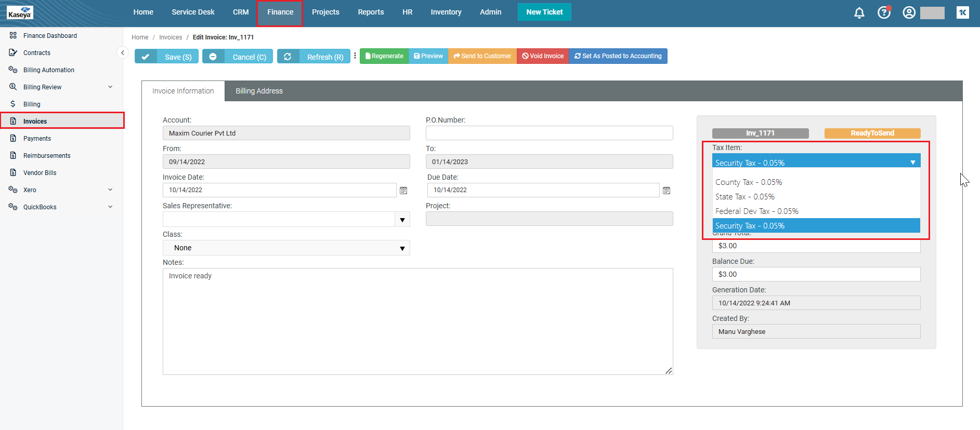Open the user profile icon
Viewport: 980px width, 430px height.
pyautogui.click(x=909, y=12)
